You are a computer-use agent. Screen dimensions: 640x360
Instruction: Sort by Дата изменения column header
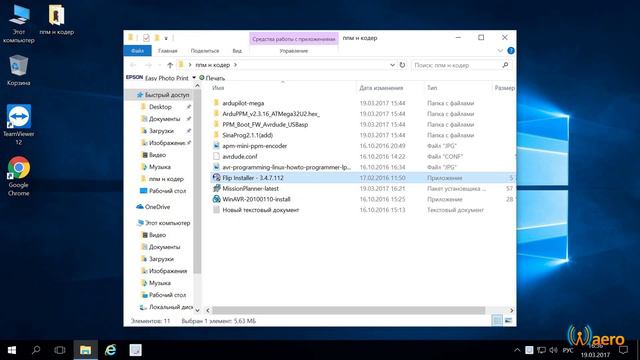pos(381,88)
